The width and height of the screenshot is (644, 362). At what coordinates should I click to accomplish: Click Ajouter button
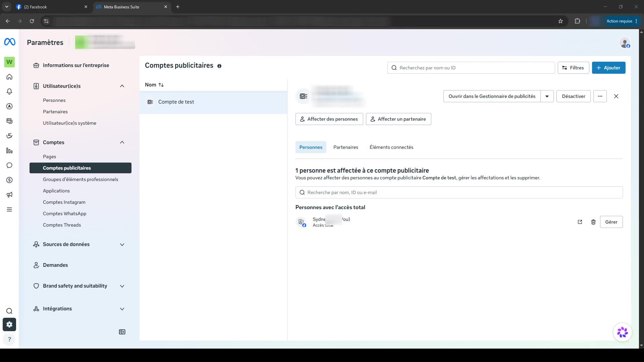point(608,68)
